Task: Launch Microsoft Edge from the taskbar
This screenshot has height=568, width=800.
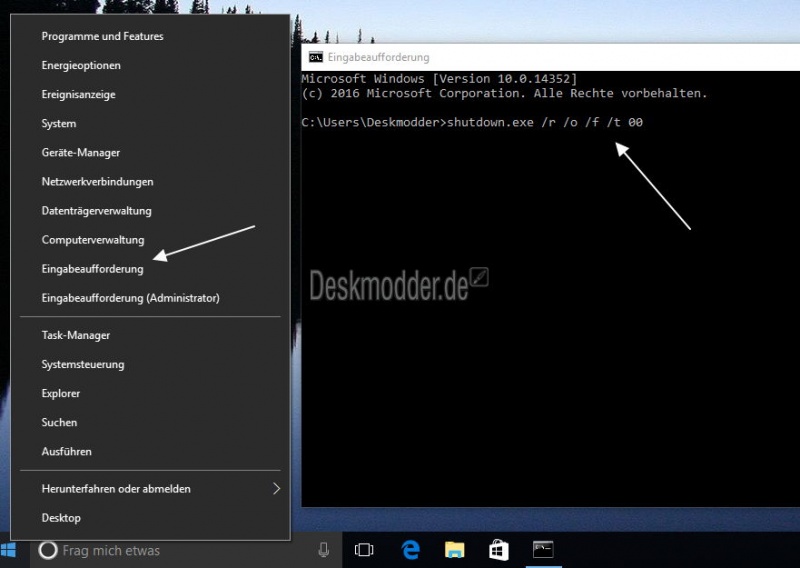Action: click(x=410, y=550)
